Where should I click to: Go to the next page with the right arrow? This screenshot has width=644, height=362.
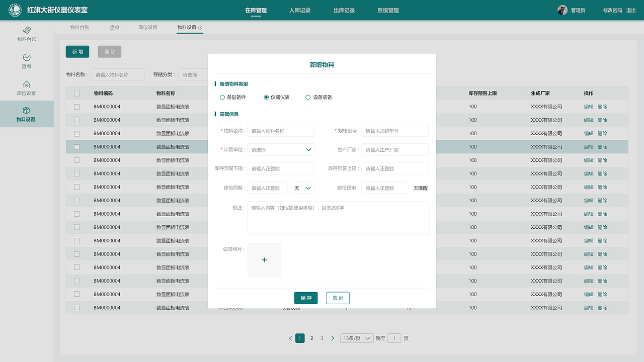click(x=333, y=338)
